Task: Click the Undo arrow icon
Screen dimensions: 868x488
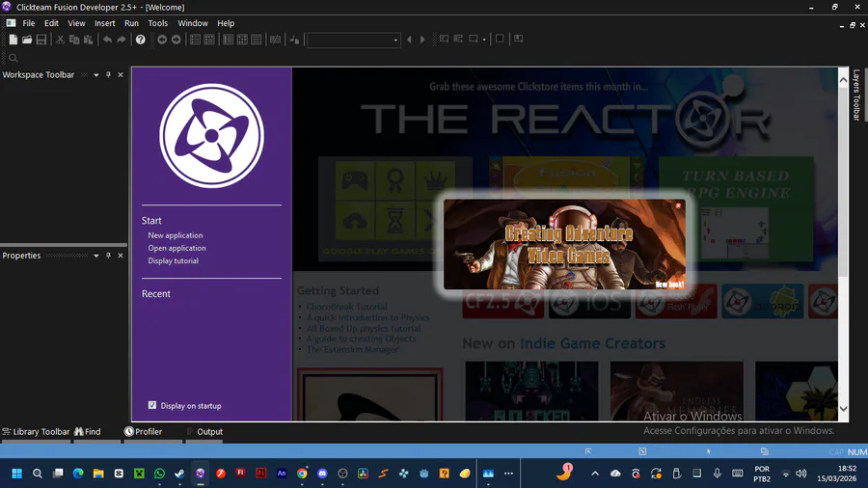Action: pos(107,40)
